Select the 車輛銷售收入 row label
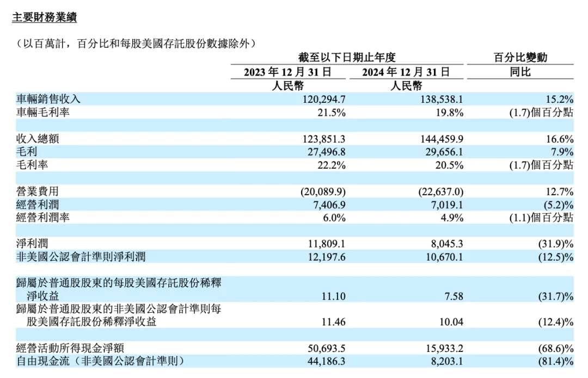Image resolution: width=588 pixels, height=378 pixels. tap(48, 99)
